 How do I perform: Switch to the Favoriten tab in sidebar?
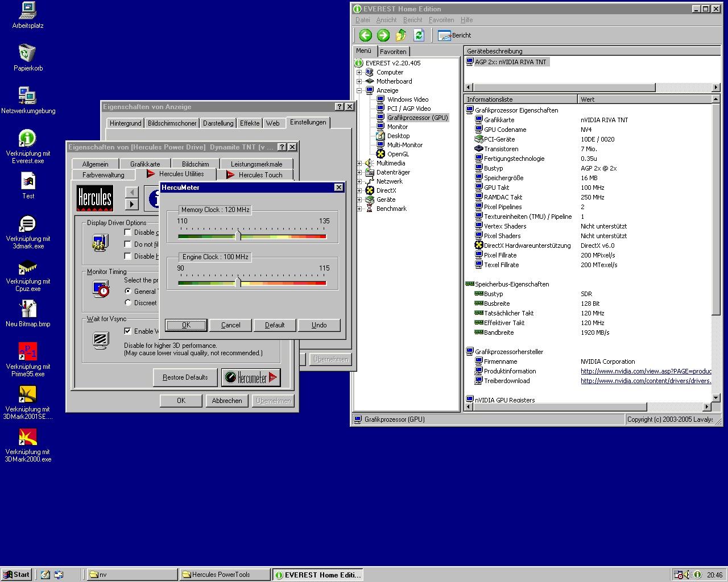(393, 52)
